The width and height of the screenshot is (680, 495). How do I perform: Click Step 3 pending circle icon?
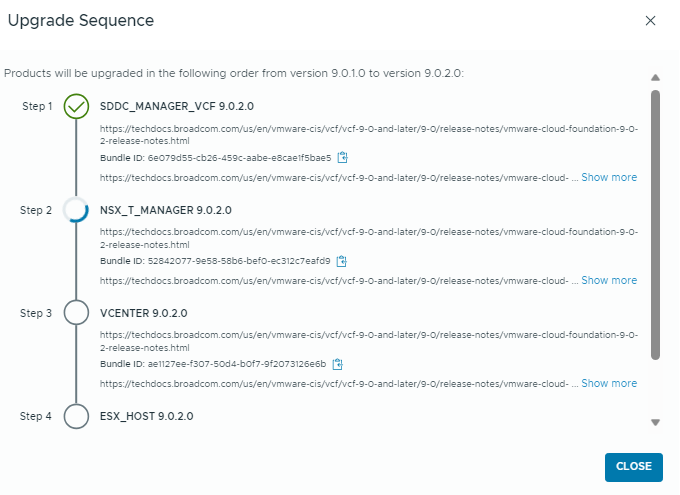pyautogui.click(x=76, y=313)
